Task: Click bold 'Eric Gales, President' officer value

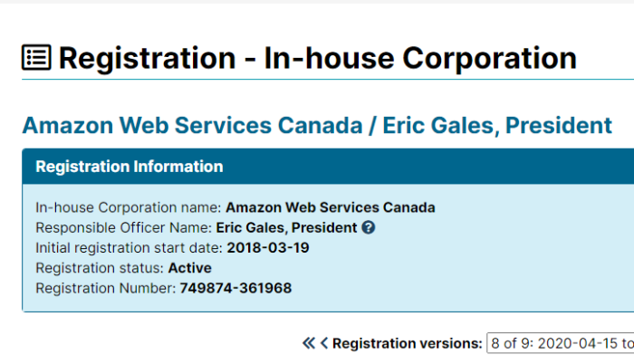Action: (286, 227)
